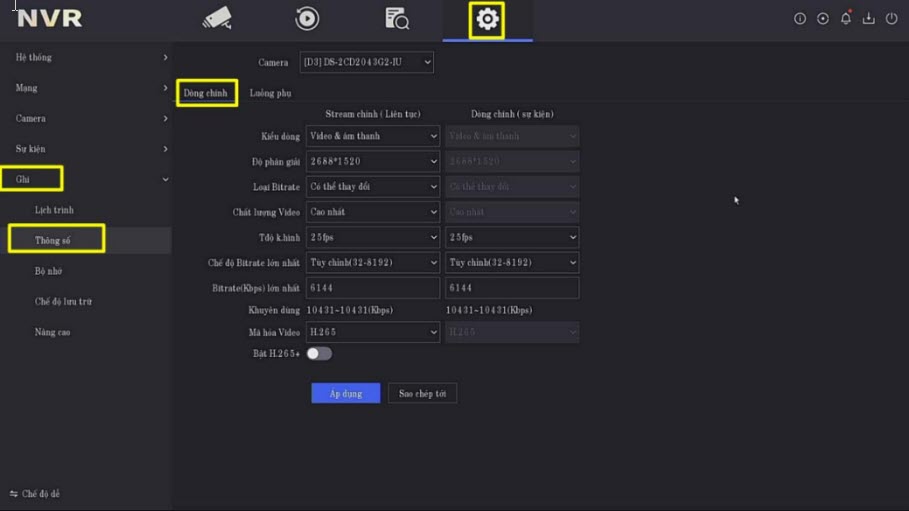This screenshot has width=909, height=511.
Task: Open the Mã hóa Video H.265 dropdown
Action: pyautogui.click(x=373, y=332)
